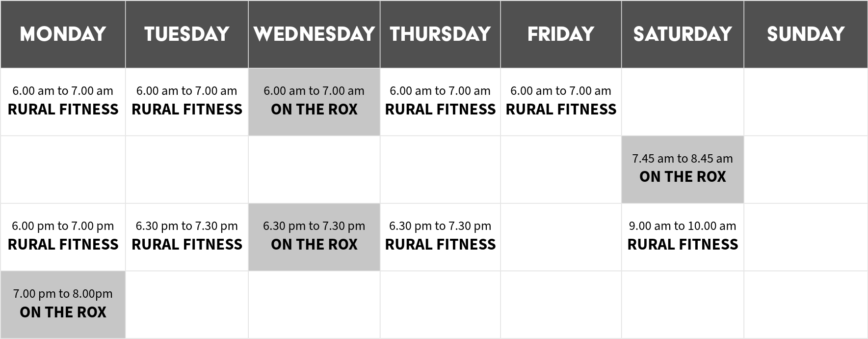Open Thursday 6.30 pm Rural Fitness class
Viewport: 868px width, 339px height.
tap(440, 237)
